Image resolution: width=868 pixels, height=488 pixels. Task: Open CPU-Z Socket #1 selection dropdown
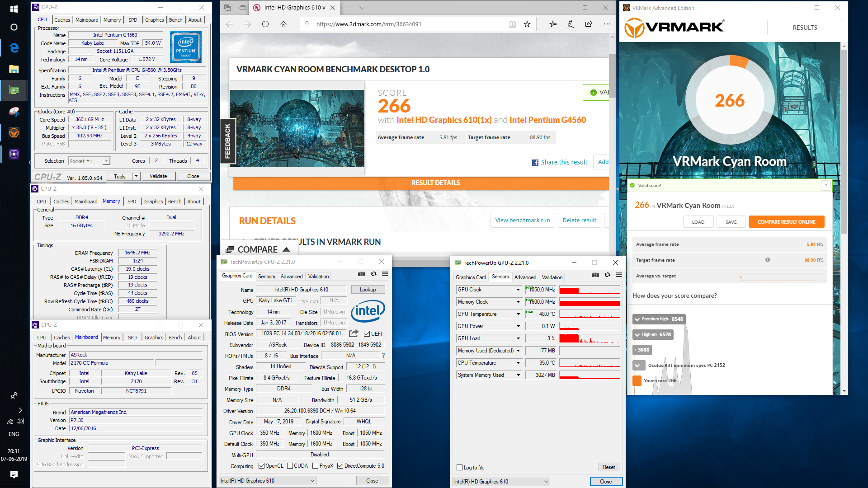[89, 161]
